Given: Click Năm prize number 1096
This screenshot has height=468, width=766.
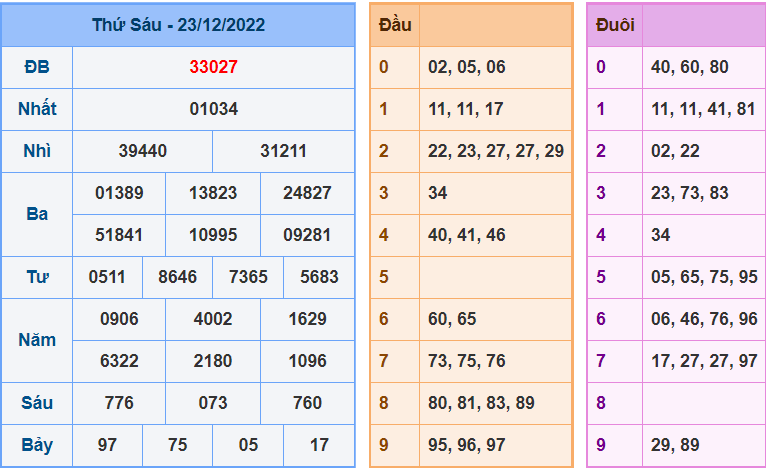Looking at the screenshot, I should point(307,361).
